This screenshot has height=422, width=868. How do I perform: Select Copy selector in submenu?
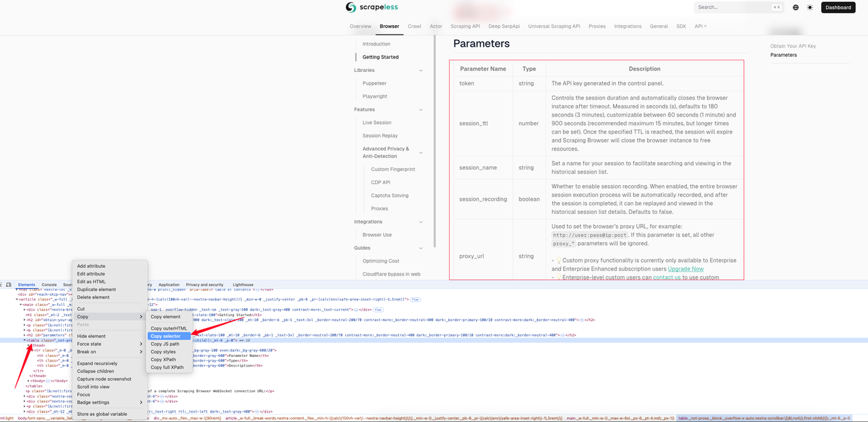click(x=169, y=337)
